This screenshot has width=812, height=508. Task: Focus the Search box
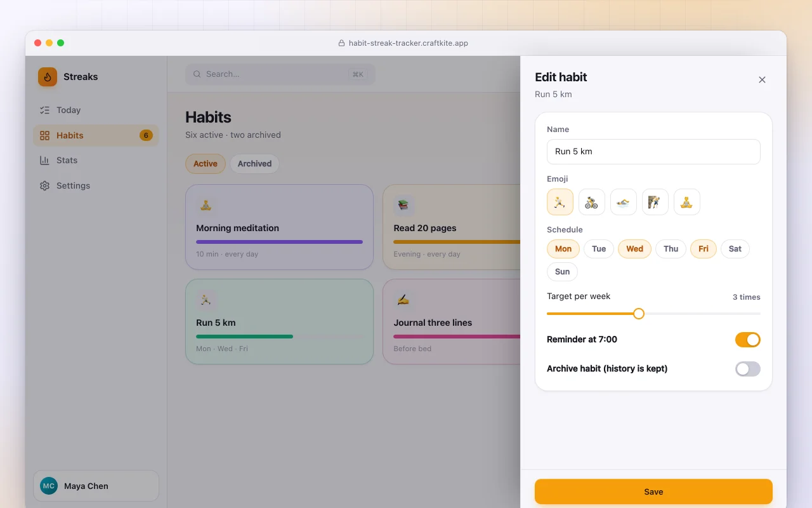[x=280, y=74]
